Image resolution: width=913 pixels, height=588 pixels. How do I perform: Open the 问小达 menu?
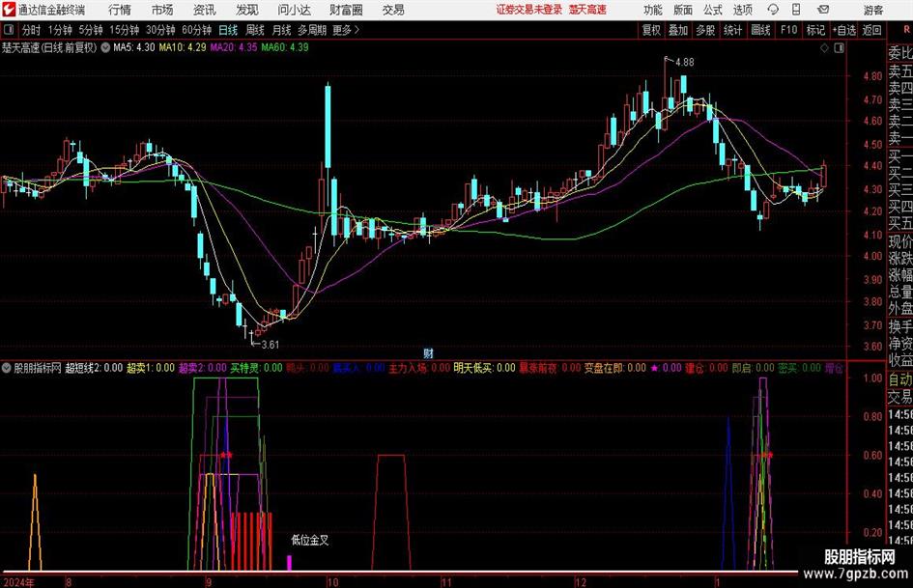294,10
